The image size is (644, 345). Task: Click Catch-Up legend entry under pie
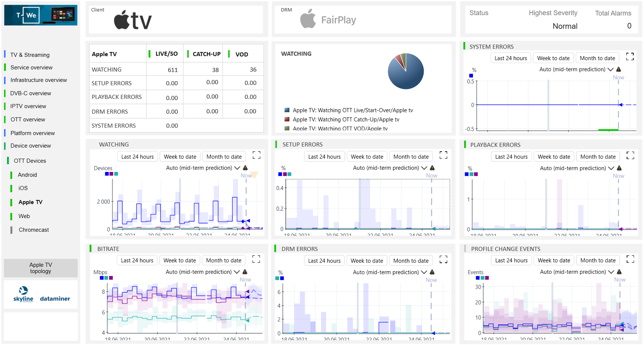point(342,119)
